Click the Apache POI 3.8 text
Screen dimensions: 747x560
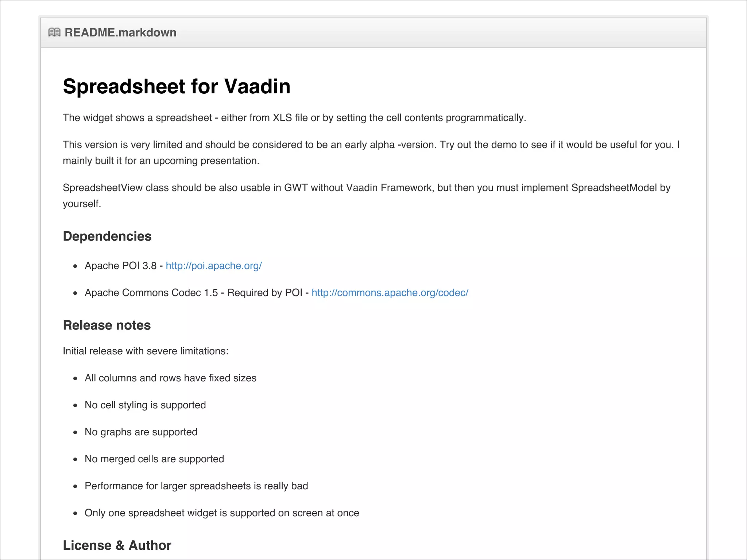coord(121,266)
